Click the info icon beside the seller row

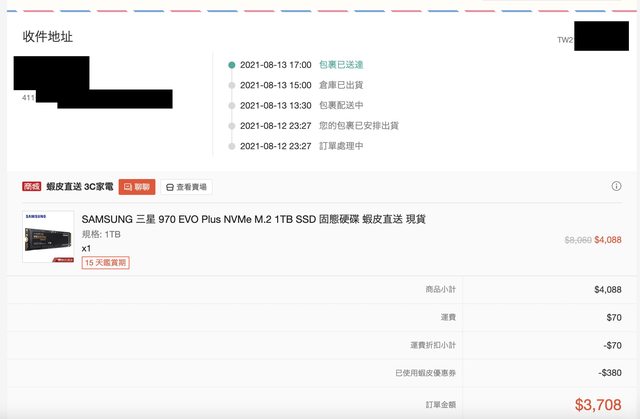tap(616, 186)
